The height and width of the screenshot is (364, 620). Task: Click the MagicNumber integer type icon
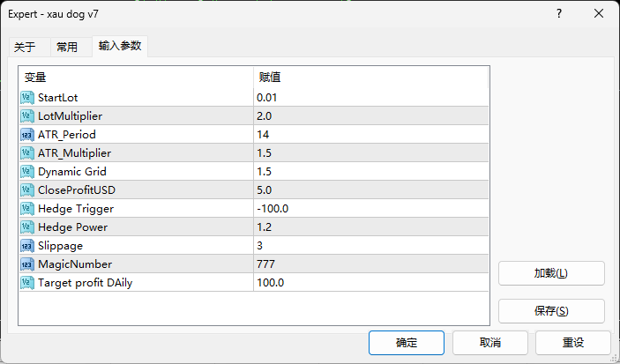pyautogui.click(x=27, y=264)
